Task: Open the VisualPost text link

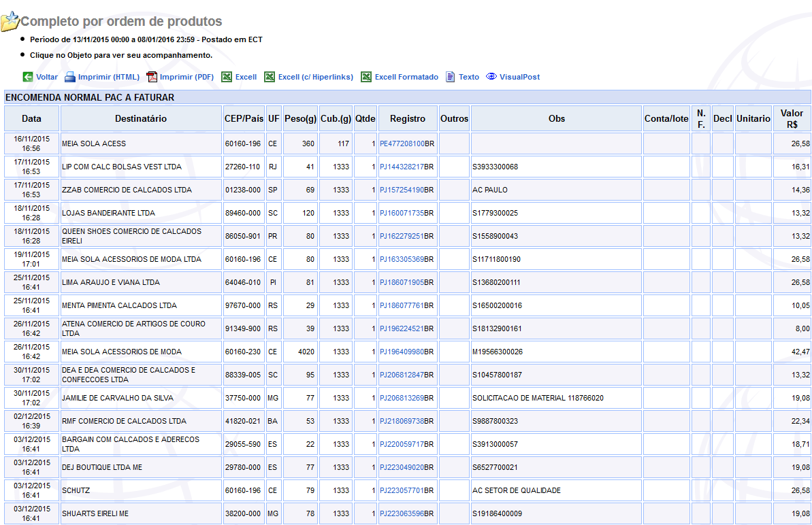Action: (519, 77)
